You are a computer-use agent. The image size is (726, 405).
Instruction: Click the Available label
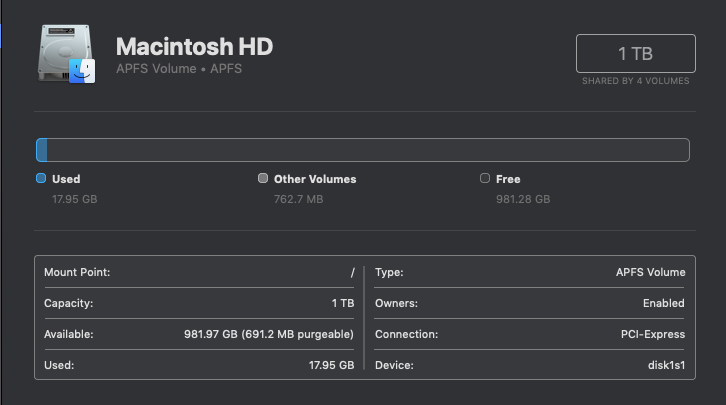coord(69,334)
